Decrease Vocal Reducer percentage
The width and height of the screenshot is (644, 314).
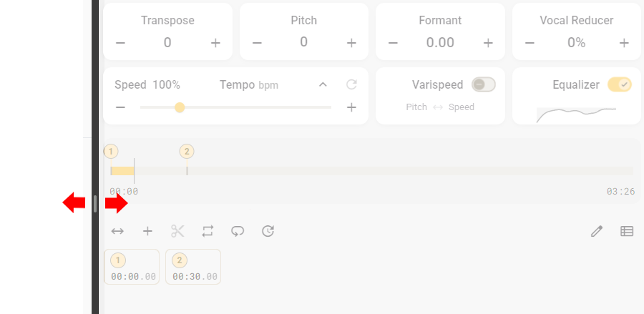[x=530, y=43]
